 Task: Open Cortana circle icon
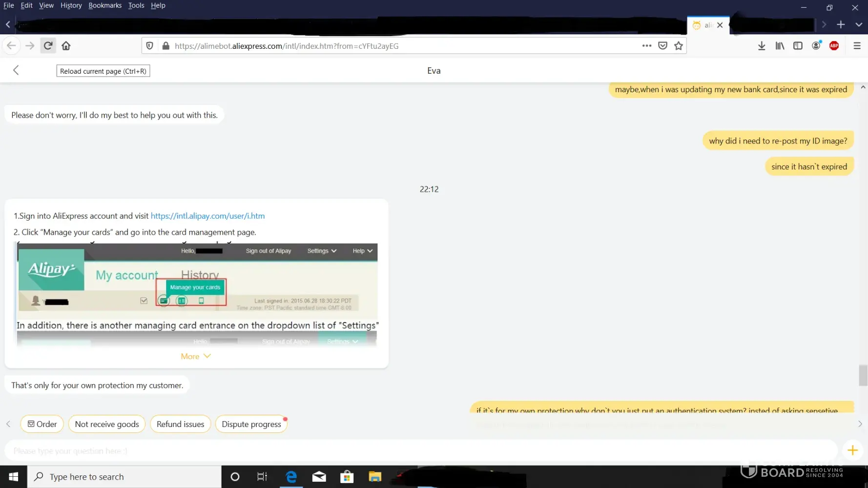point(235,477)
